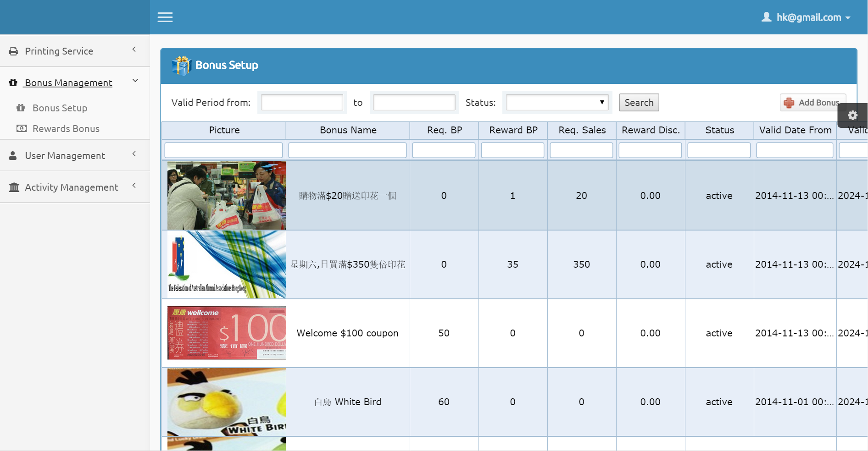
Task: Click Req. BP value 60
Action: tap(444, 402)
